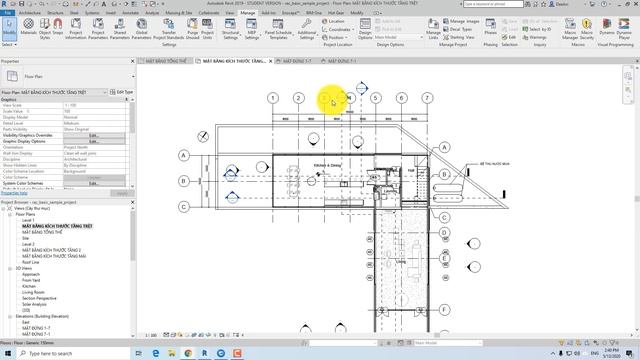Open the Massing & Site ribbon tab
640x360 pixels.
[x=178, y=13]
